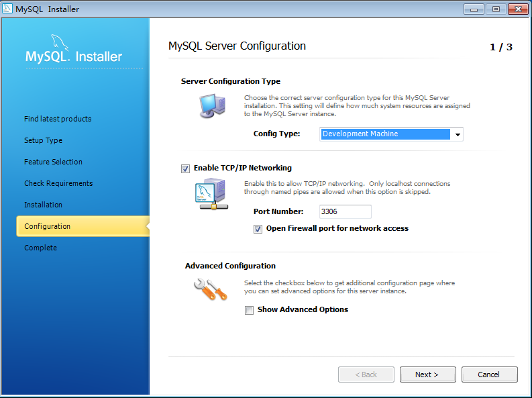
Task: Enable the Show Advanced Options checkbox
Action: click(249, 310)
